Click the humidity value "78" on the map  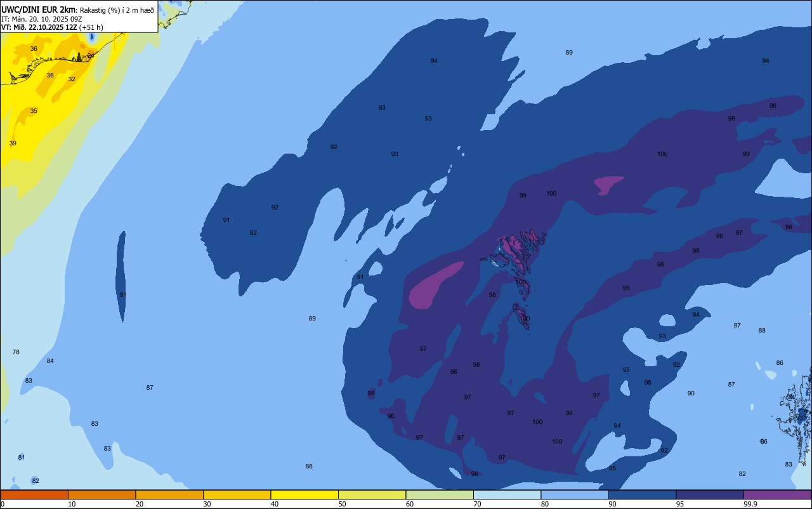[16, 352]
